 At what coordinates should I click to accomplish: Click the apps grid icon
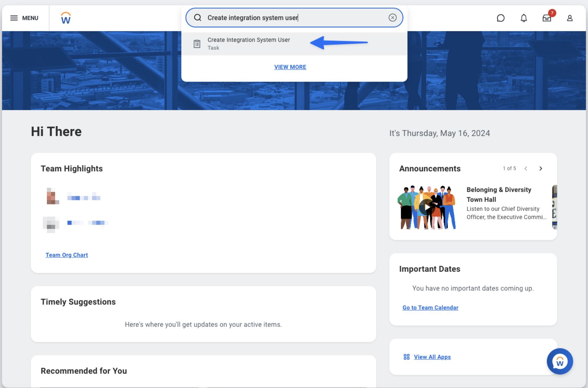coord(406,357)
